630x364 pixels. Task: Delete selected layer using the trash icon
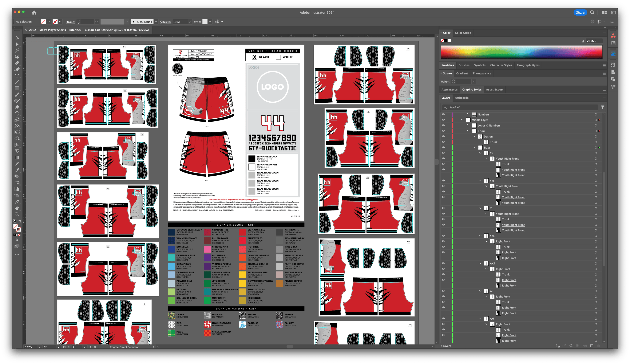point(598,346)
